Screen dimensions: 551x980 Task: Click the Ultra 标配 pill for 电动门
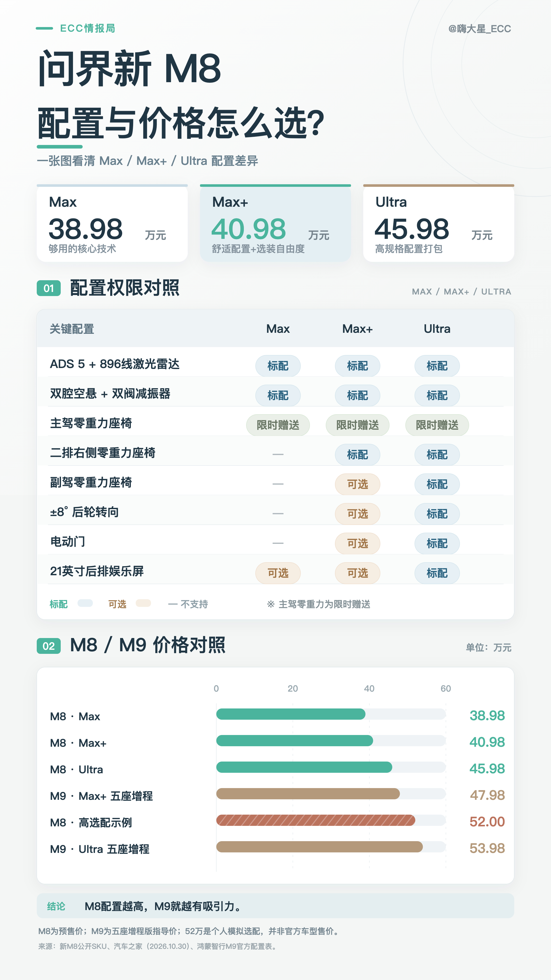437,543
